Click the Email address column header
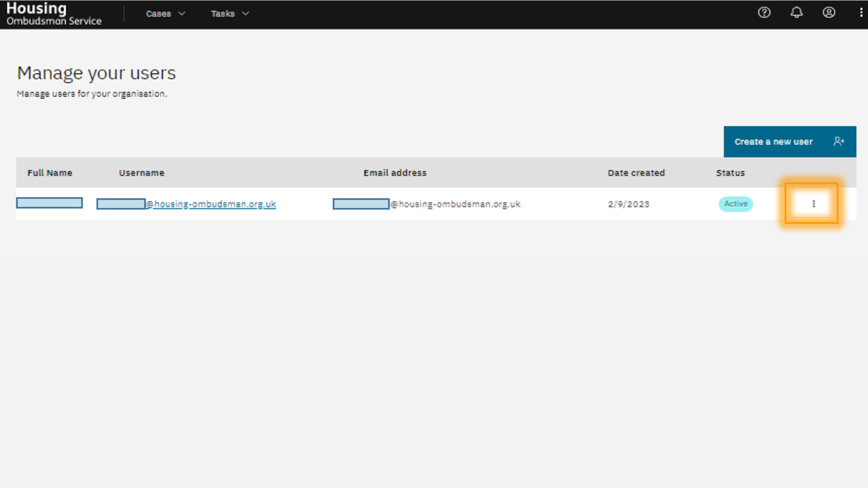 [395, 173]
